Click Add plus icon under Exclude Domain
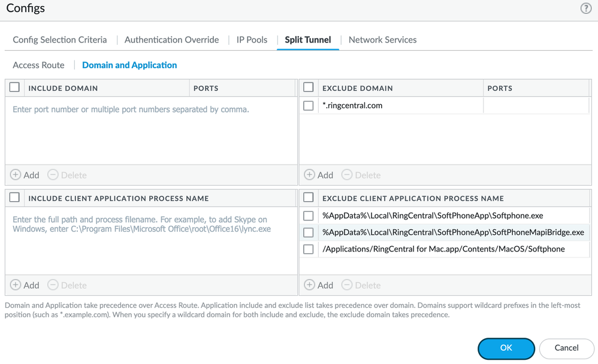The image size is (598, 364). point(310,175)
